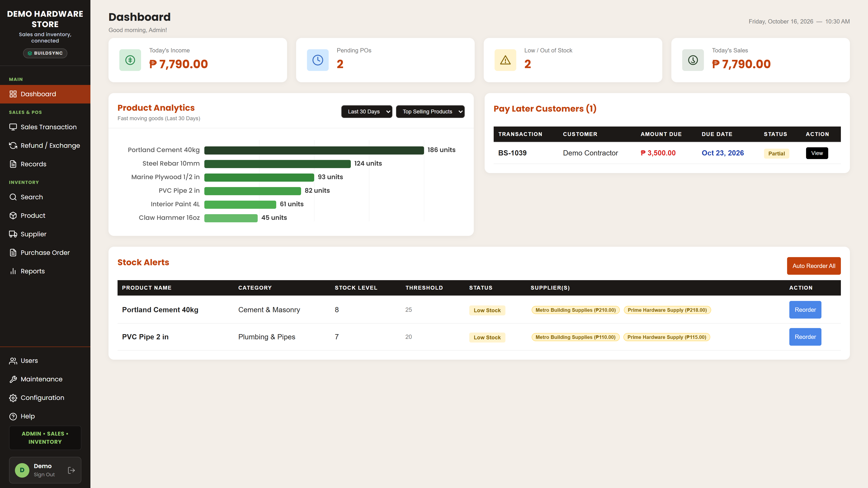
Task: Select the Steel Rebar 10mm chart bar
Action: click(x=277, y=164)
